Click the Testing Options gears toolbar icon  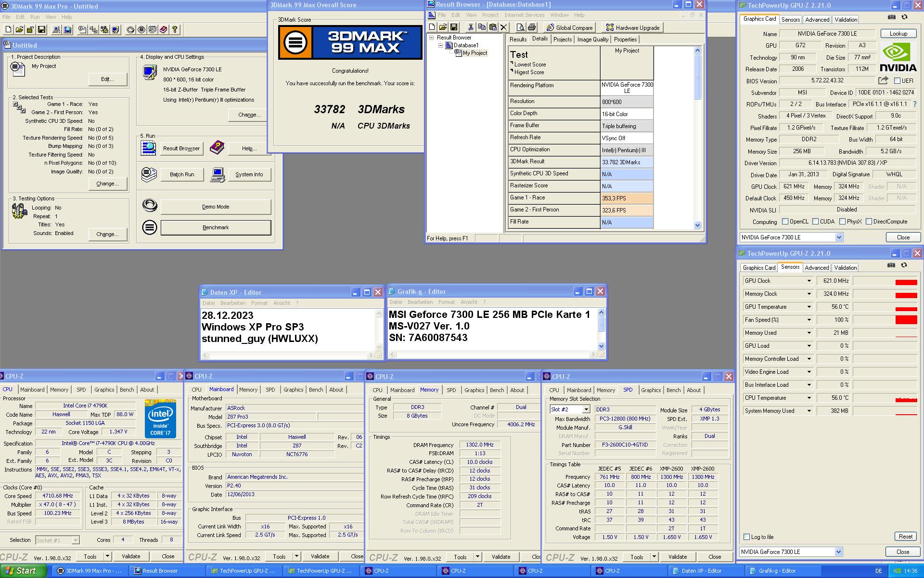[104, 30]
